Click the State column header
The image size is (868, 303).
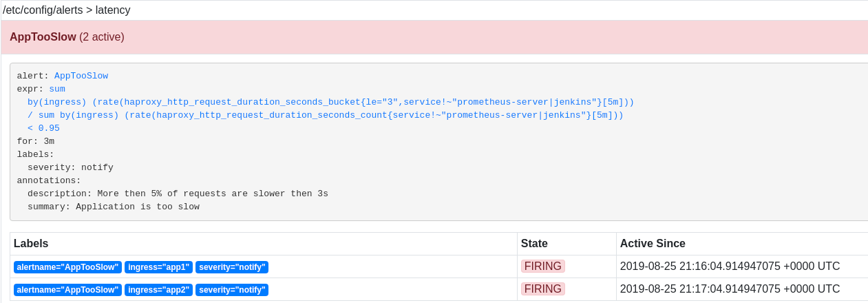534,244
